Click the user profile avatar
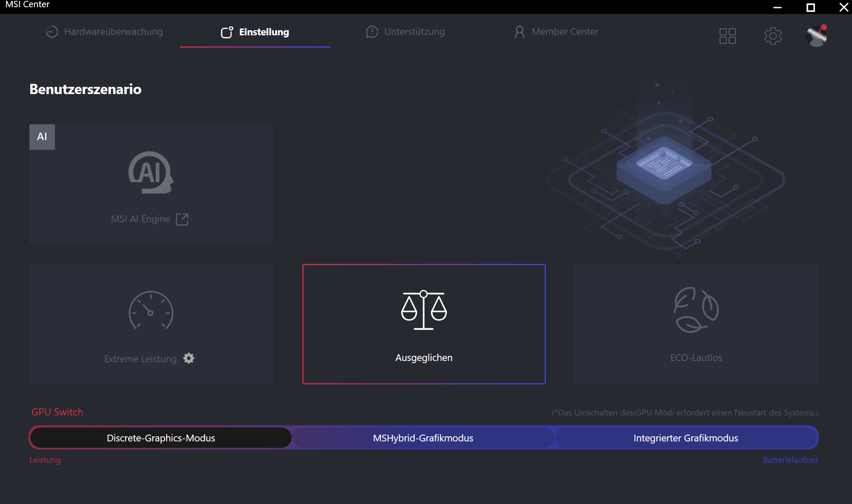Viewport: 852px width, 504px height. (x=816, y=36)
